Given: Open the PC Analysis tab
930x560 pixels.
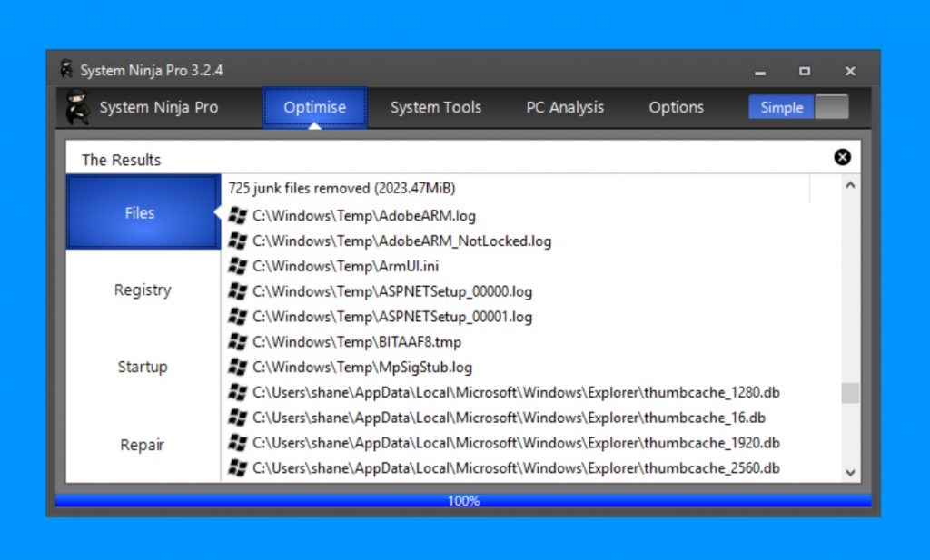Looking at the screenshot, I should point(564,107).
